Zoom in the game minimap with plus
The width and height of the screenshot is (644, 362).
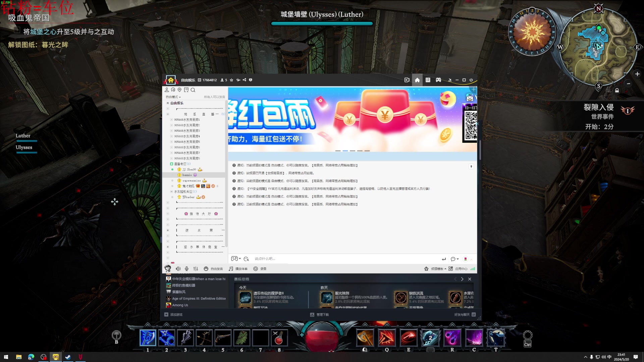point(637,74)
